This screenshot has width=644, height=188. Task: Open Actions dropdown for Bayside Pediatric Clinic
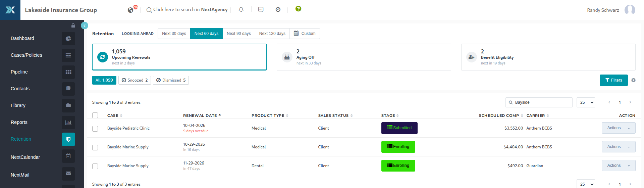619,128
